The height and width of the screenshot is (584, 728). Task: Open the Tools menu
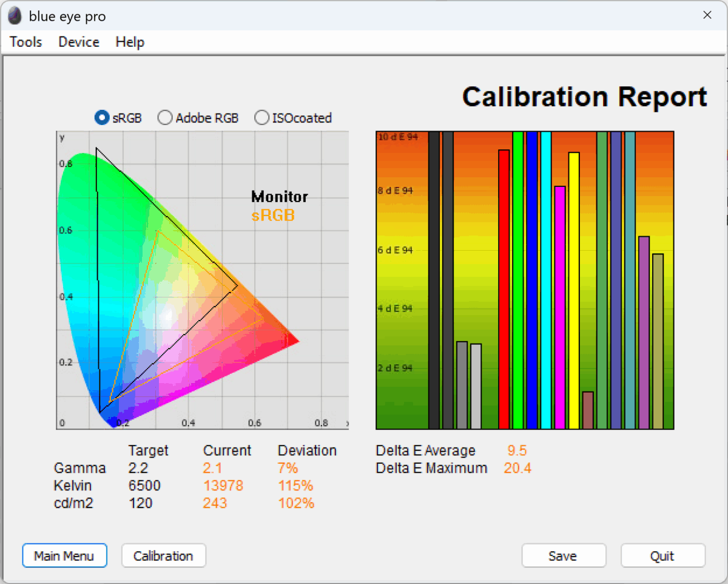pos(25,42)
